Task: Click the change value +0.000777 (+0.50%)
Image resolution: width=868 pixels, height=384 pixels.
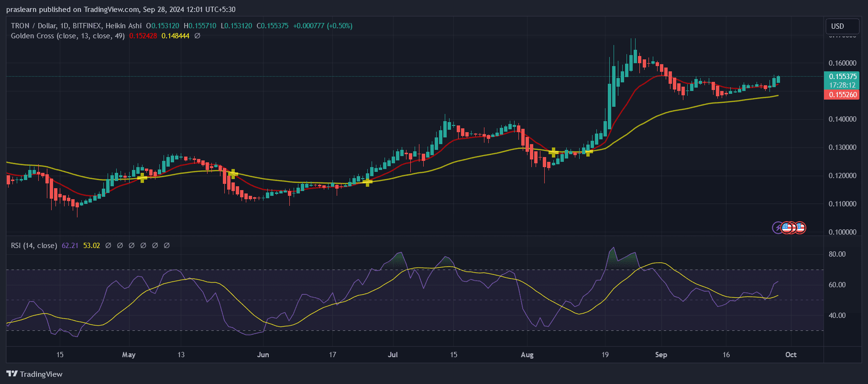Action: tap(323, 26)
